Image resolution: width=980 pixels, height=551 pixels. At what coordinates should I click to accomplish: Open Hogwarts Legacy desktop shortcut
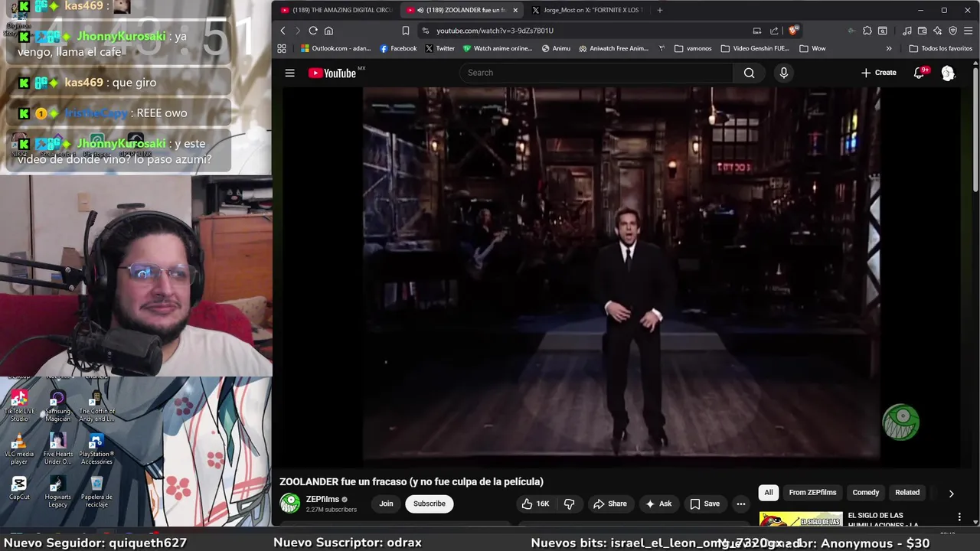pos(57,492)
